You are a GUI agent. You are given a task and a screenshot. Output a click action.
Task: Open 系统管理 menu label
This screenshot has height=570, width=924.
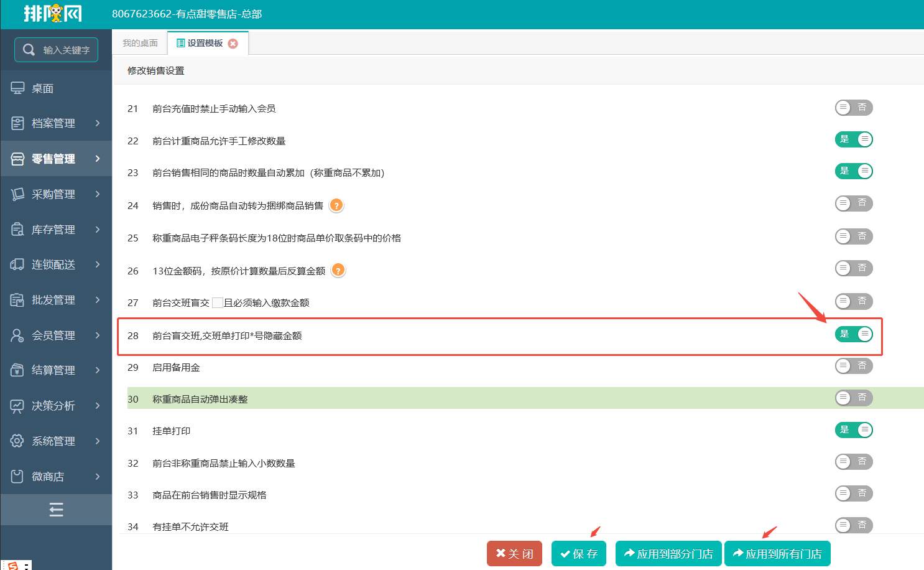click(x=53, y=441)
